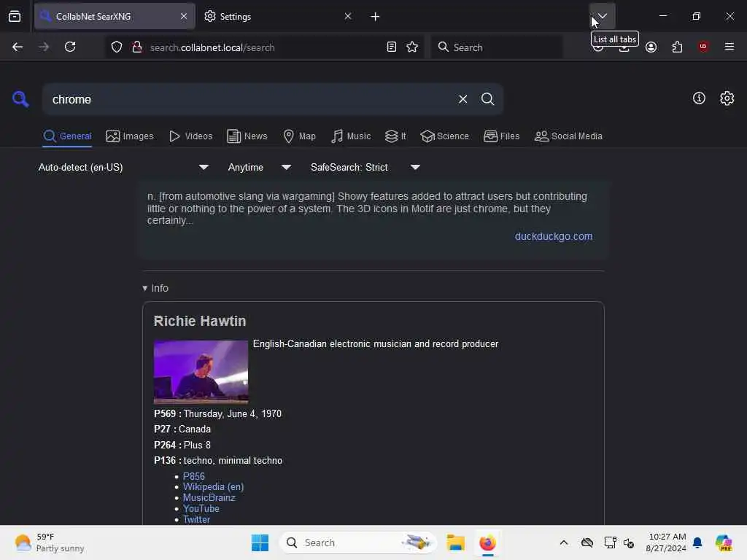The height and width of the screenshot is (560, 747).
Task: Open the P856 link
Action: pyautogui.click(x=194, y=476)
